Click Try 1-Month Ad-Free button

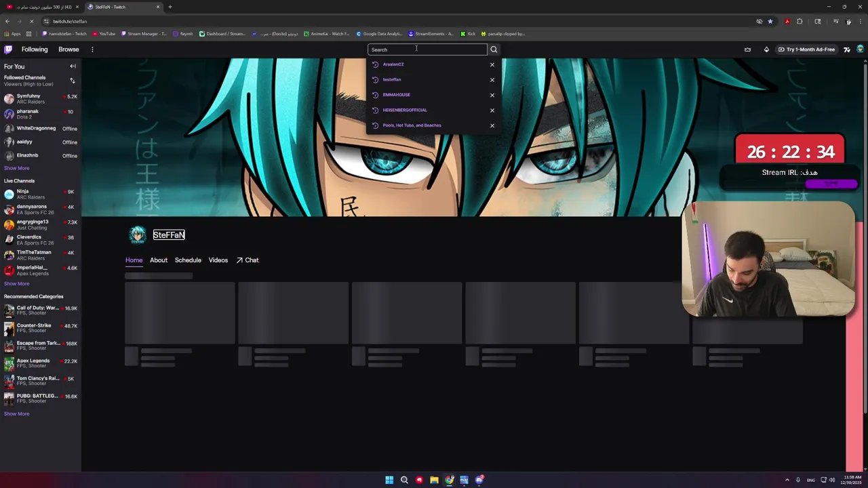(806, 49)
